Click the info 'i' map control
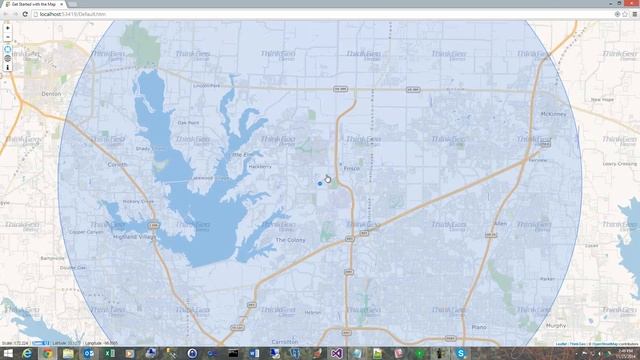 coord(8,67)
